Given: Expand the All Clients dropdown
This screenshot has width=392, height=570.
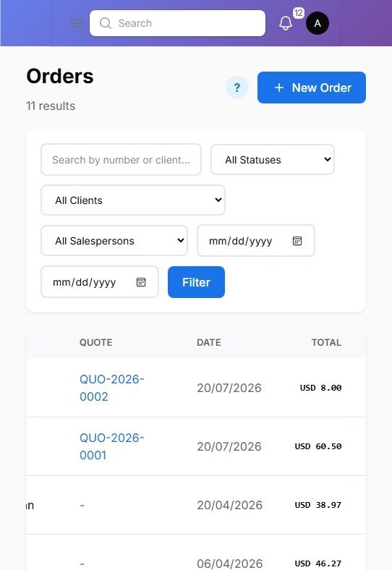Looking at the screenshot, I should (133, 200).
